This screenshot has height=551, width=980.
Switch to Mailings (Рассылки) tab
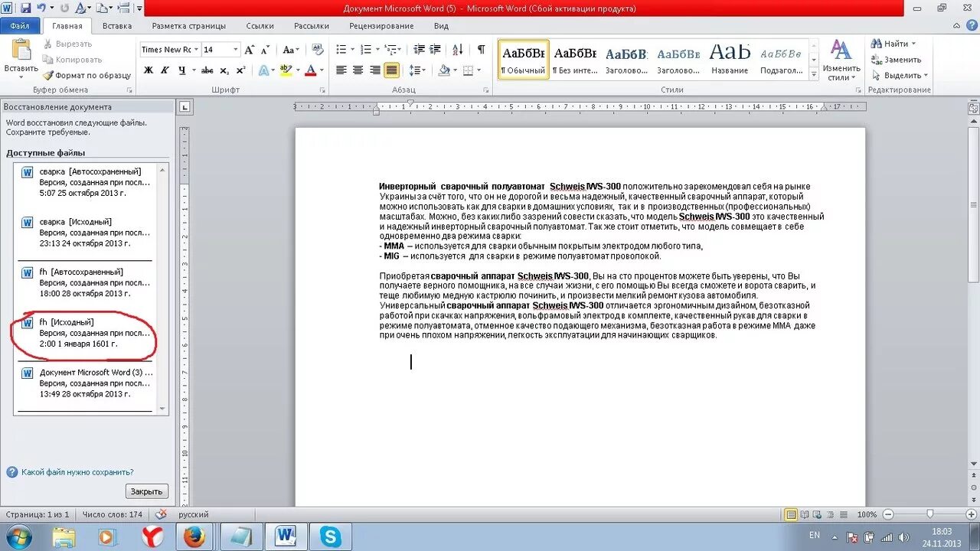click(x=311, y=26)
